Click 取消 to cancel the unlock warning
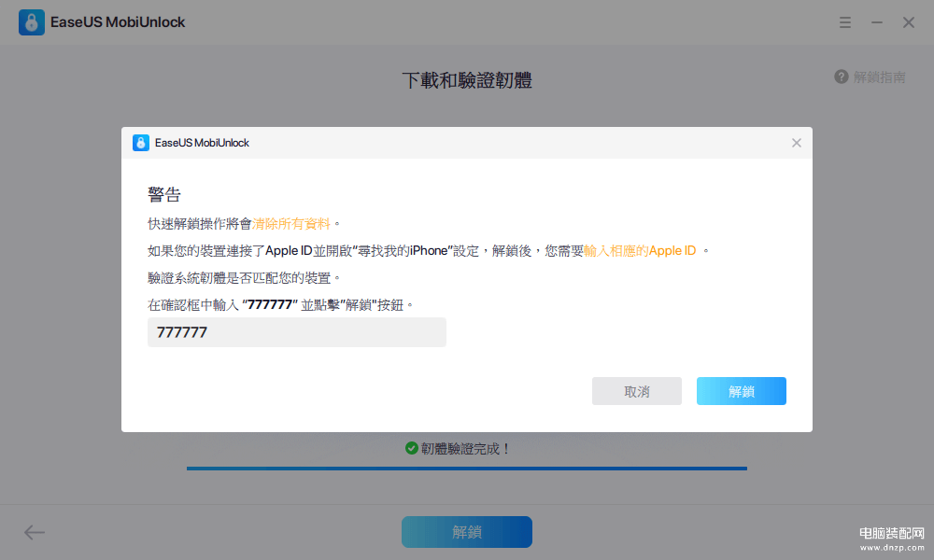 coord(637,391)
